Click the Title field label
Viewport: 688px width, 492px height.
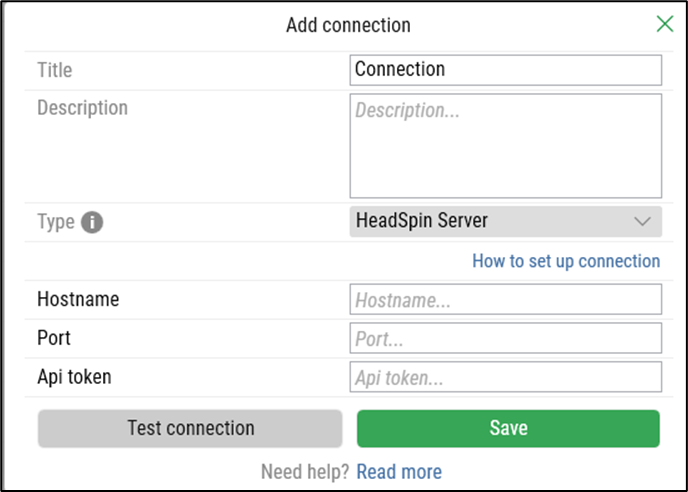(55, 70)
